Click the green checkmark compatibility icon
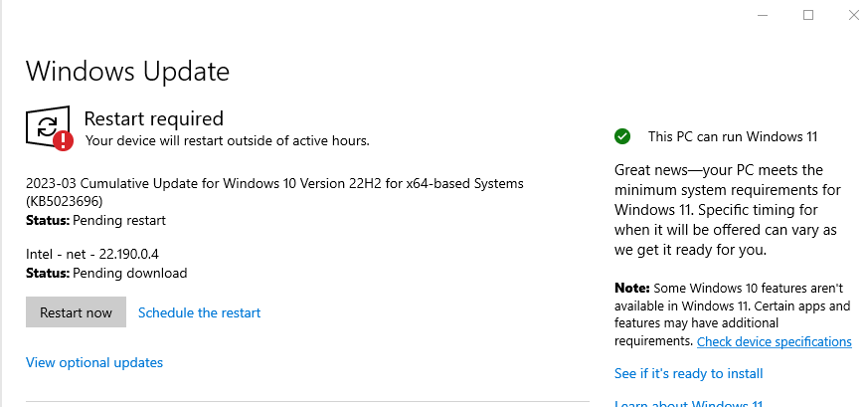The width and height of the screenshot is (868, 407). click(x=622, y=136)
